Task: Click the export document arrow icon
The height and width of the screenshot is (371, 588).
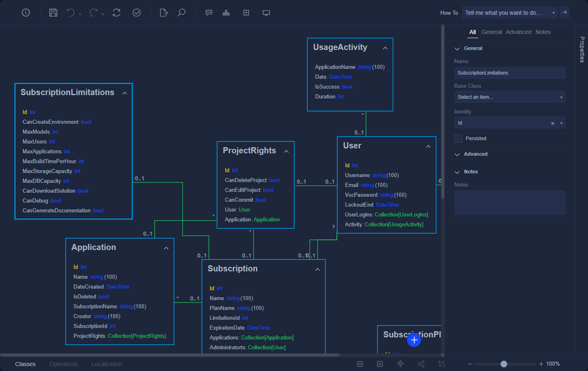Action: pos(164,13)
